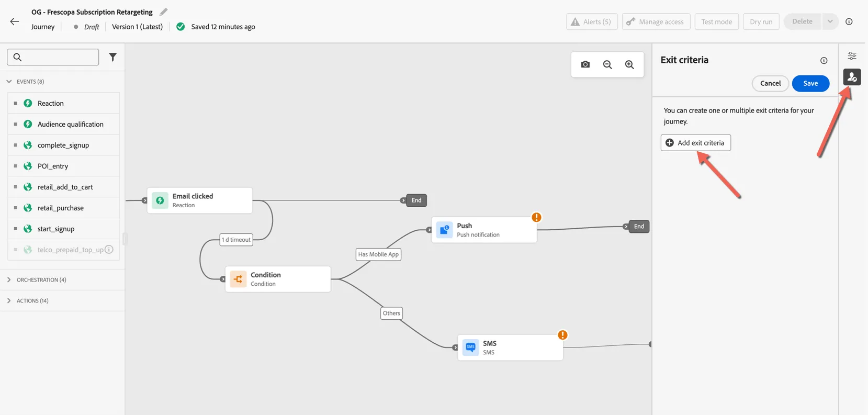Select the retail_purchase event
The width and height of the screenshot is (868, 415).
[63, 208]
